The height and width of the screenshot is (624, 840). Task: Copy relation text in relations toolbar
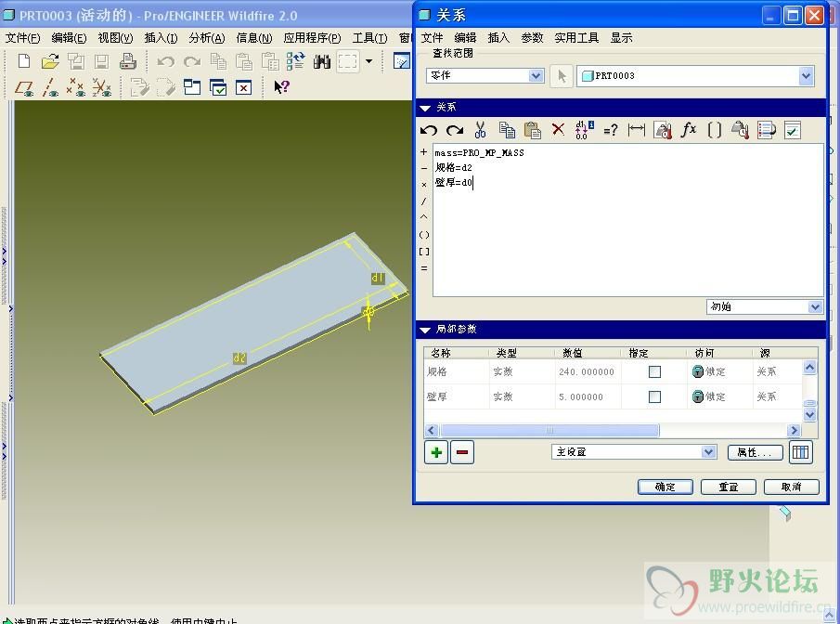click(x=507, y=130)
